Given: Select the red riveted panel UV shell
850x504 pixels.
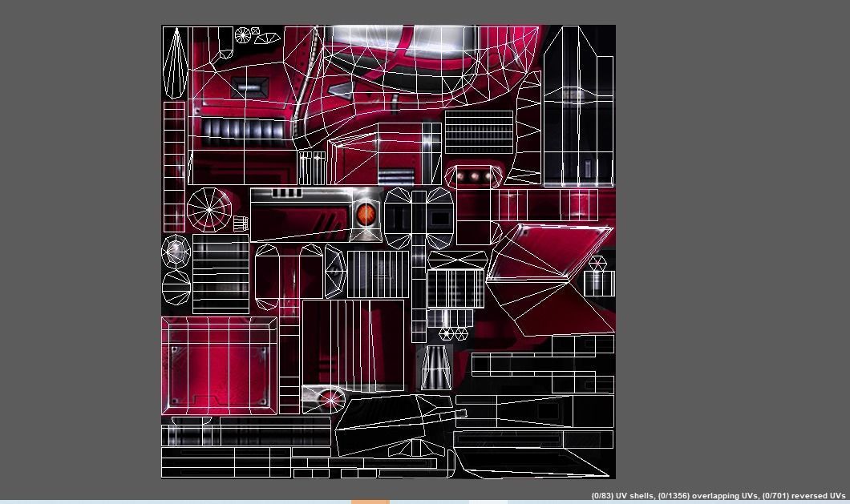Looking at the screenshot, I should [219, 365].
